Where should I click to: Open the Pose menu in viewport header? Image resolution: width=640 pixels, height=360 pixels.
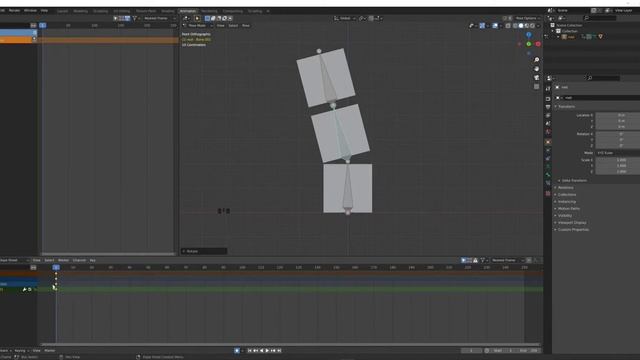[x=246, y=26]
